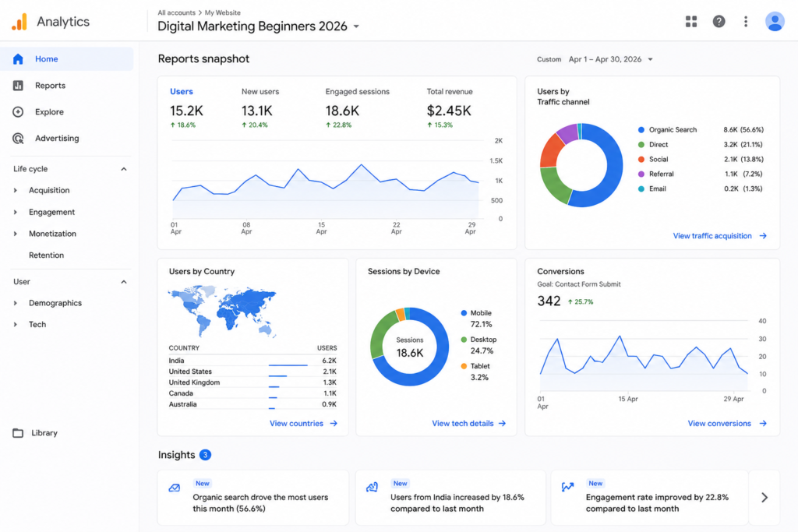The width and height of the screenshot is (798, 532).
Task: Expand the Demographics tree arrow
Action: tap(16, 303)
